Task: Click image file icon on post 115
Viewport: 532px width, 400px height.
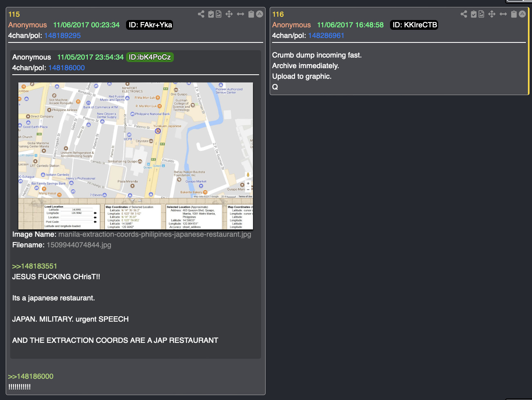Action: click(219, 14)
